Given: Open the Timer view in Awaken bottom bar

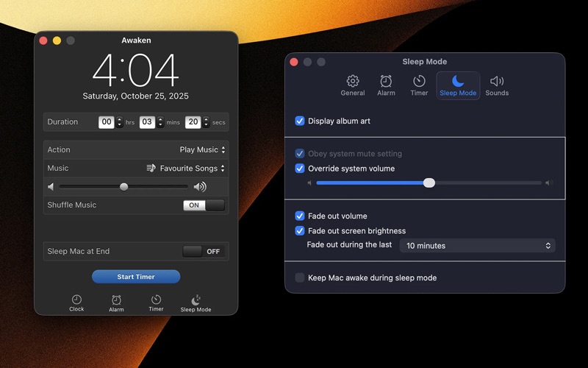Looking at the screenshot, I should pos(156,303).
